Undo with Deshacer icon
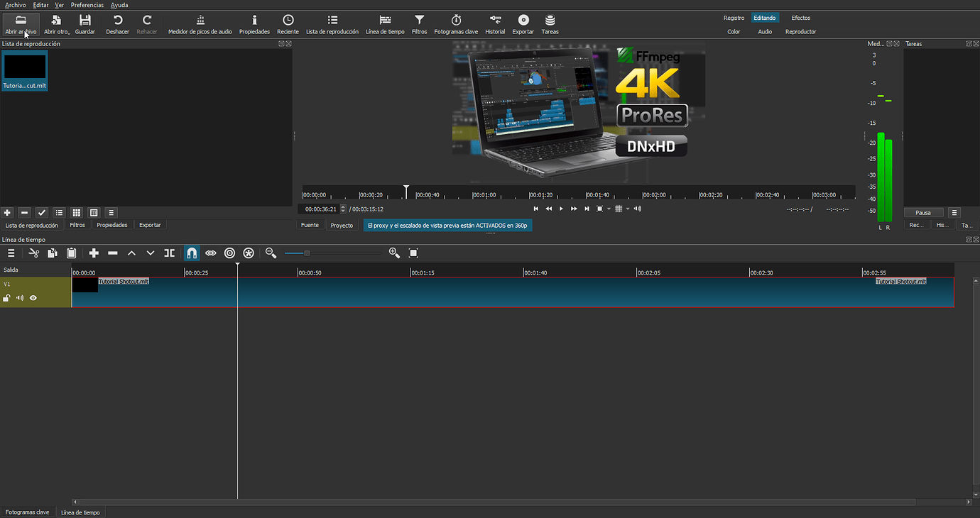Viewport: 980px width, 518px height. pyautogui.click(x=118, y=24)
